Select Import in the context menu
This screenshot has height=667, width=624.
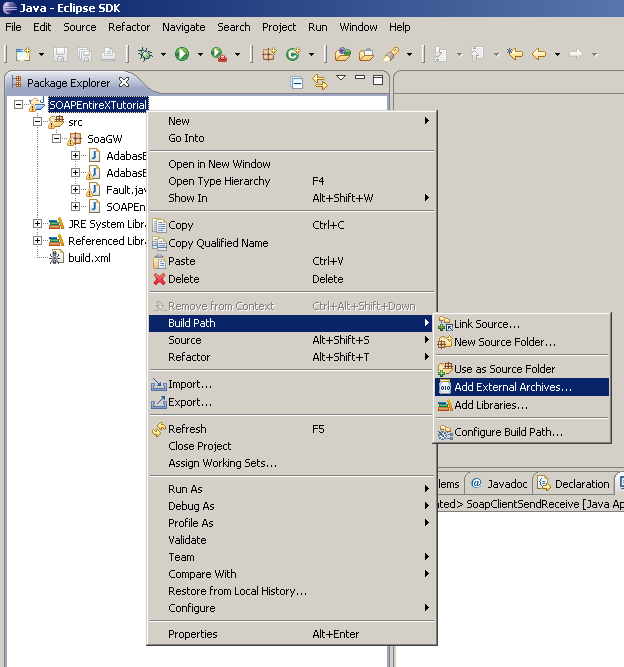coord(291,384)
